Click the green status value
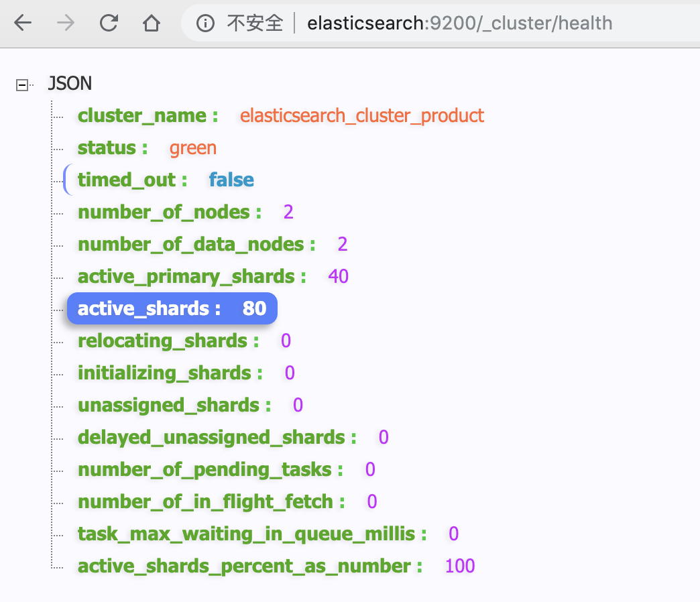This screenshot has width=700, height=602. 193,148
